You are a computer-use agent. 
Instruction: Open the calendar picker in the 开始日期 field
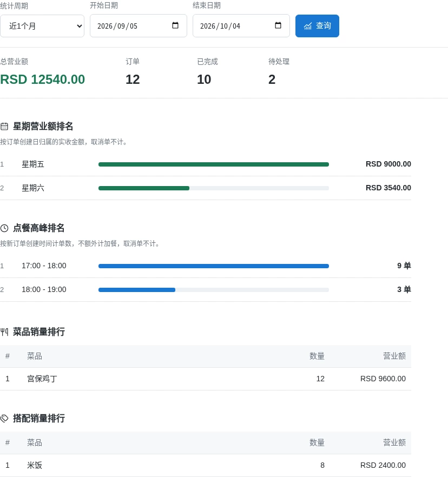point(175,25)
